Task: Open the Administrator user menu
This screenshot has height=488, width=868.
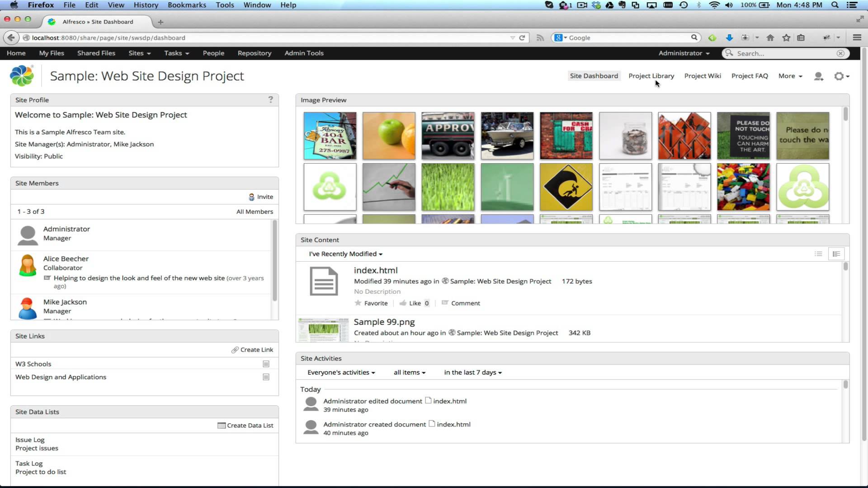Action: [x=684, y=53]
